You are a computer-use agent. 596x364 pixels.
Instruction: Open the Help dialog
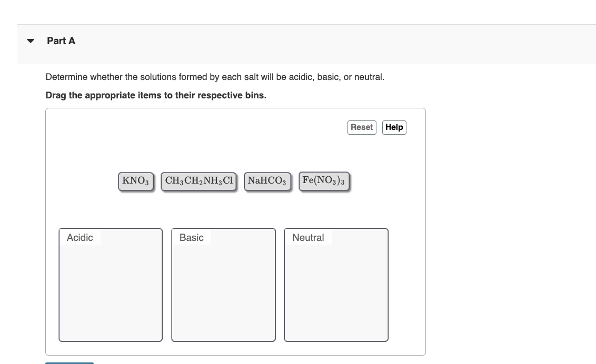click(394, 127)
